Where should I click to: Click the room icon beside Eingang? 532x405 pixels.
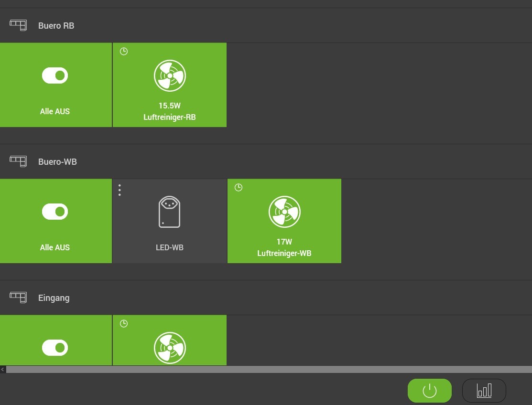pyautogui.click(x=18, y=298)
